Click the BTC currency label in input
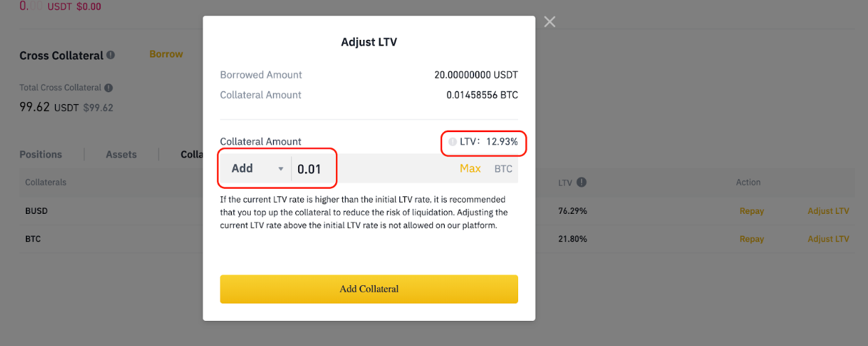868x346 pixels. click(503, 168)
